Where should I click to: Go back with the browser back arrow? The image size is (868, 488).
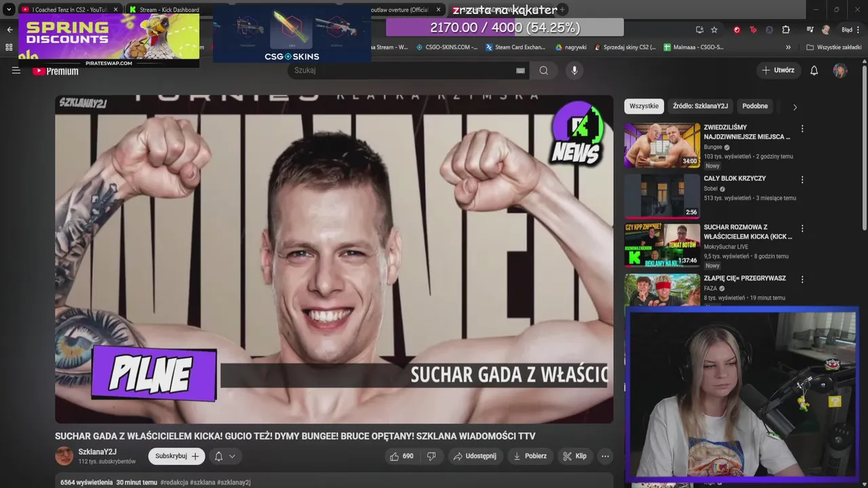pos(9,30)
